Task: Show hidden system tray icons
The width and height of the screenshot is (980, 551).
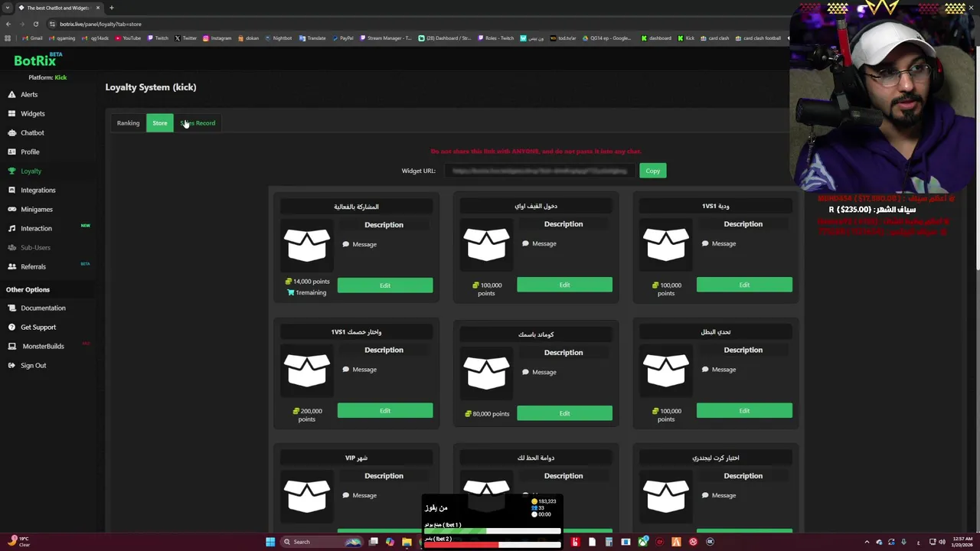Action: 867,542
